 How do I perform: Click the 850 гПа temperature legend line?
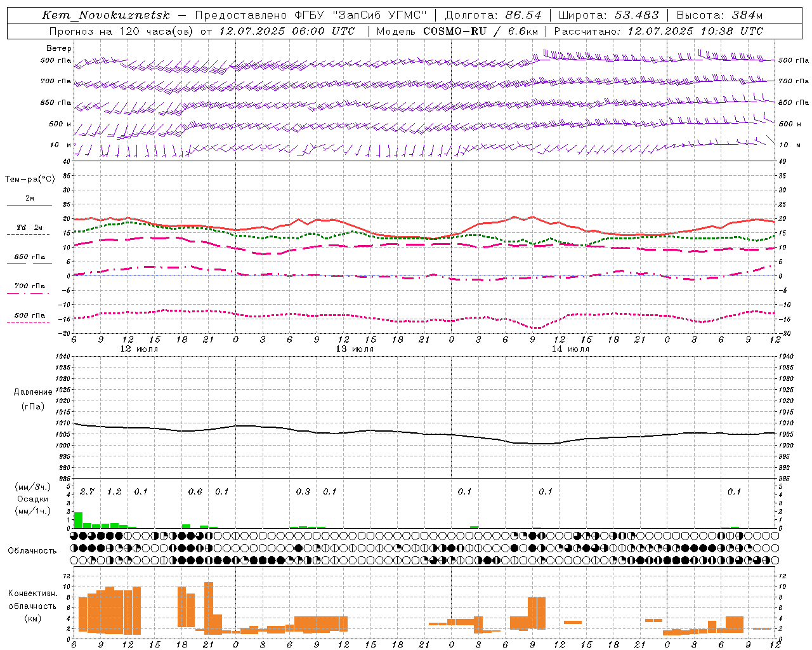pyautogui.click(x=29, y=263)
